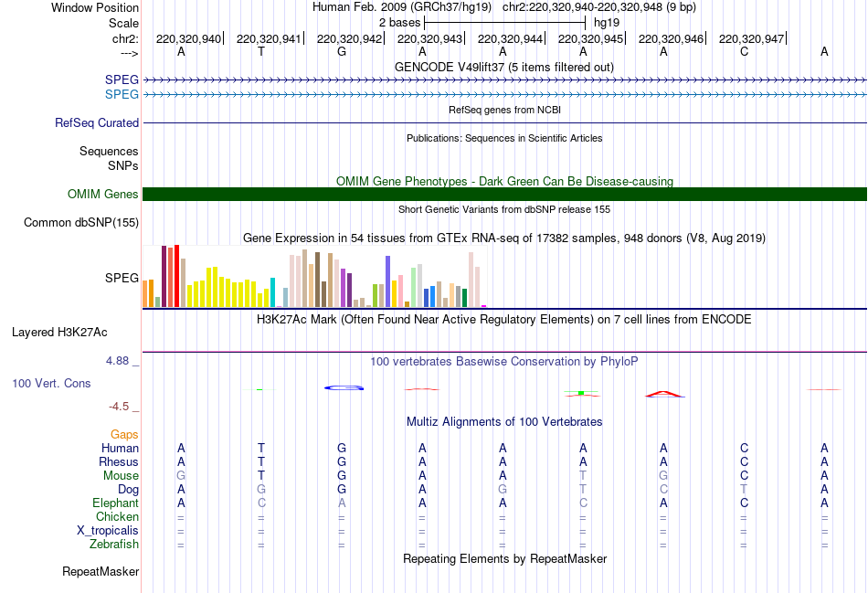Screen dimensions: 868x593
Task: Click the X_tropicalis species row label
Action: [108, 531]
